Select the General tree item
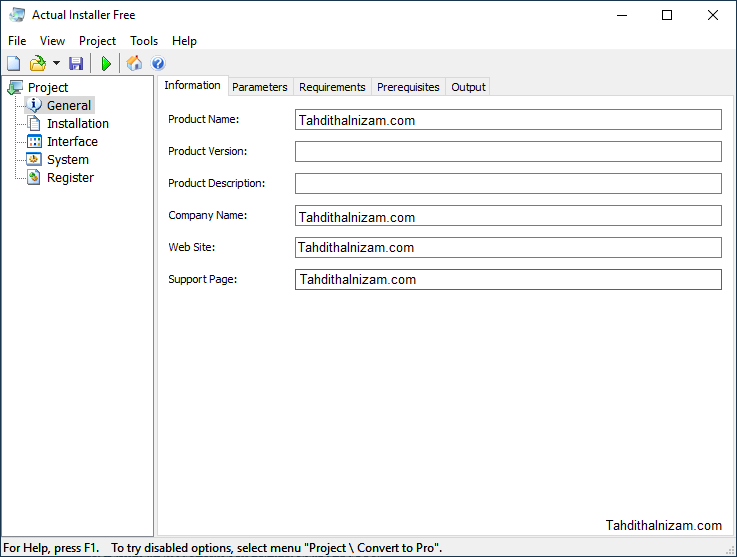 [69, 105]
